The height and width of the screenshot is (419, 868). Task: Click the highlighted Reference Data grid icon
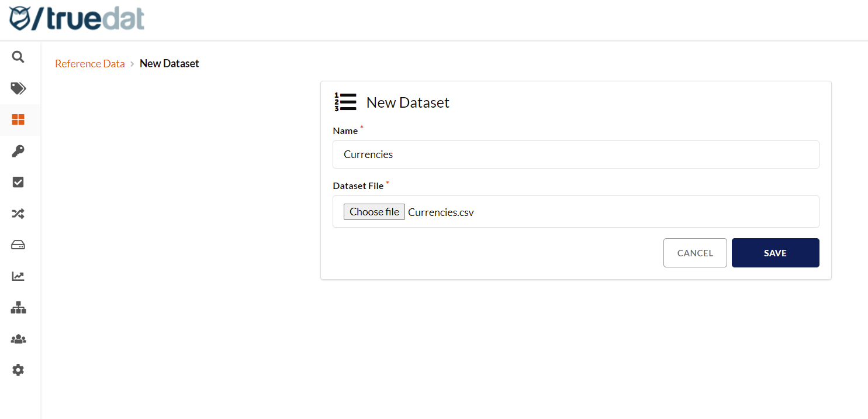pos(18,119)
